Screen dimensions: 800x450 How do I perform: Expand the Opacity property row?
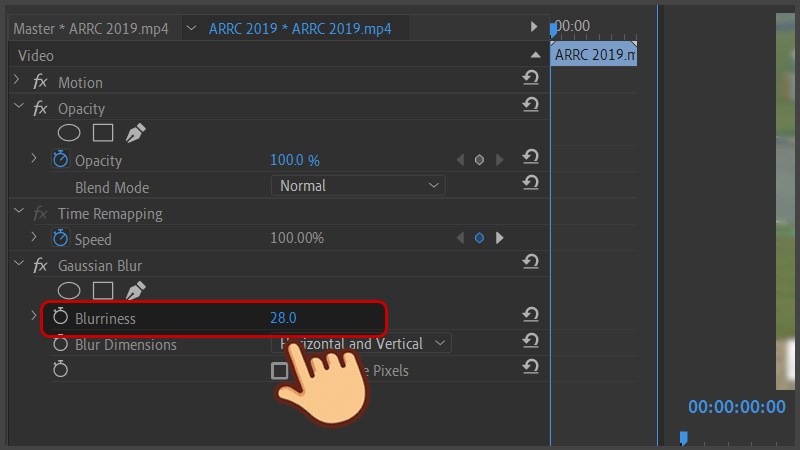[34, 159]
